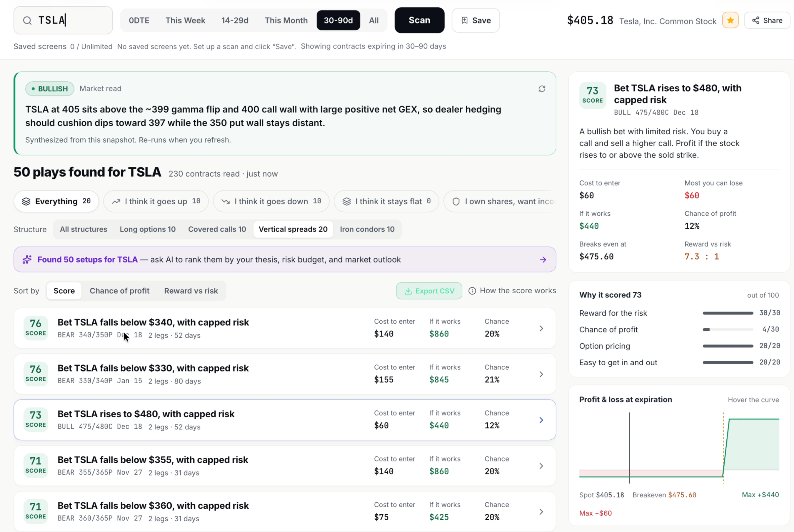Image resolution: width=794 pixels, height=532 pixels.
Task: Select the Everything filter chip
Action: click(56, 201)
